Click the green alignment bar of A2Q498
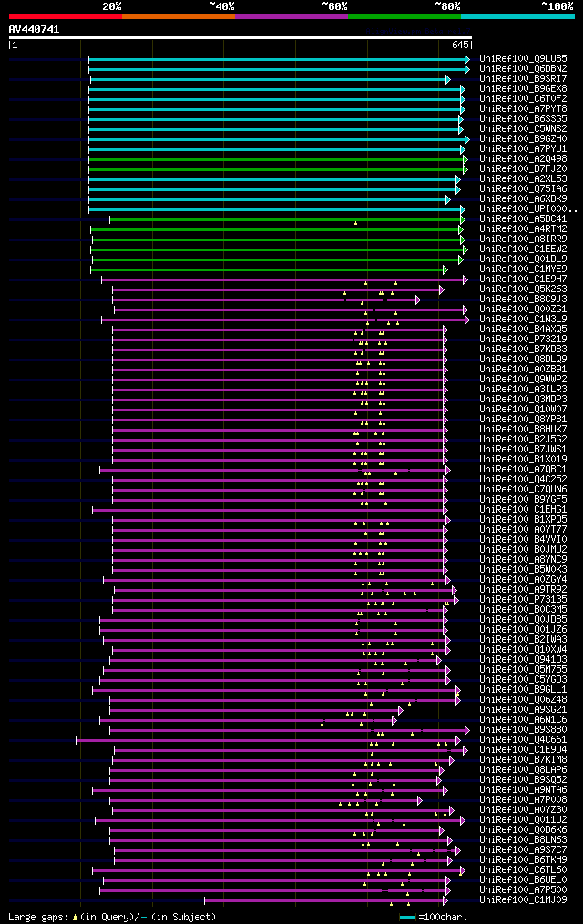The height and width of the screenshot is (924, 583). click(278, 159)
